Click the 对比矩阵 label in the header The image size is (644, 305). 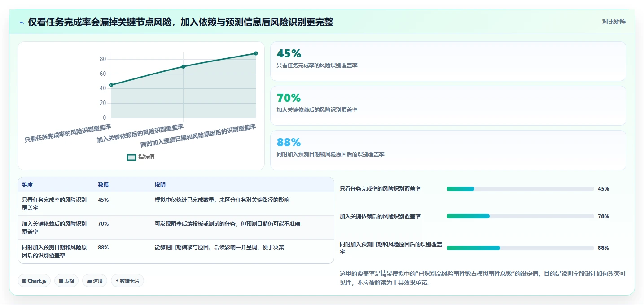(613, 22)
